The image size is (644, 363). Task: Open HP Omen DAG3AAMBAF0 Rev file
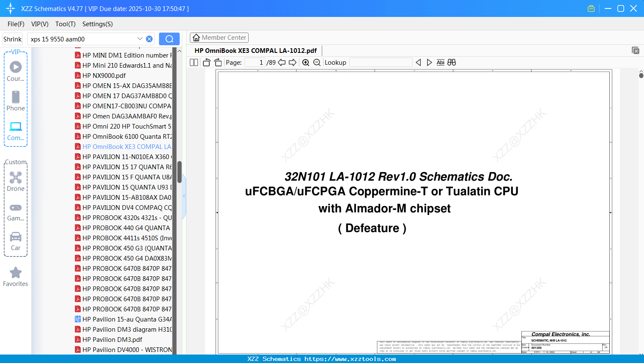[x=123, y=116]
